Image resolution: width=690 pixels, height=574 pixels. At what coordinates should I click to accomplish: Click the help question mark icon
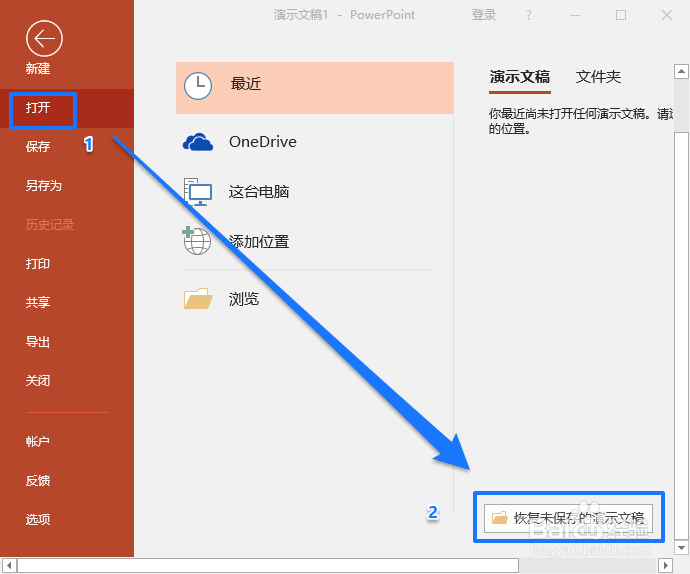[529, 15]
